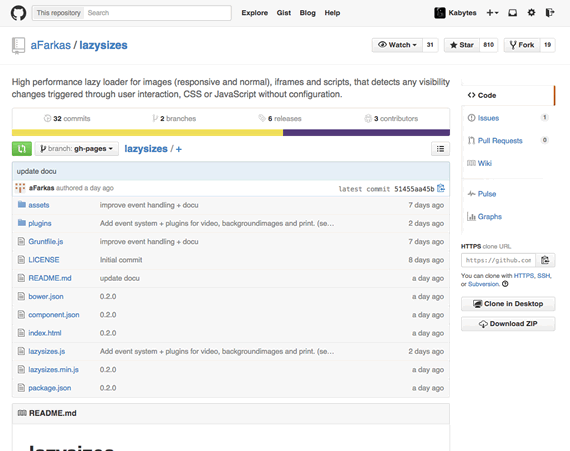Click aFarkas author avatar icon
Image resolution: width=570 pixels, height=451 pixels.
coord(20,188)
